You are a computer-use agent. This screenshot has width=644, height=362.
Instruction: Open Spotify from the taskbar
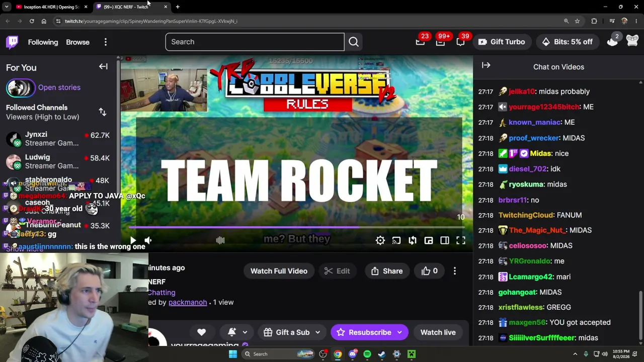[367, 354]
